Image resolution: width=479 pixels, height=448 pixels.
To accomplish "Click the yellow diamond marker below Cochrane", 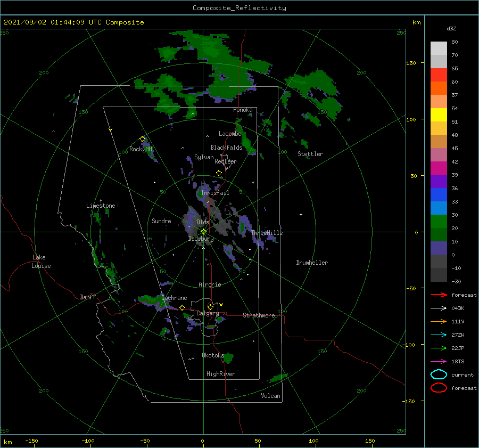I will pyautogui.click(x=183, y=307).
